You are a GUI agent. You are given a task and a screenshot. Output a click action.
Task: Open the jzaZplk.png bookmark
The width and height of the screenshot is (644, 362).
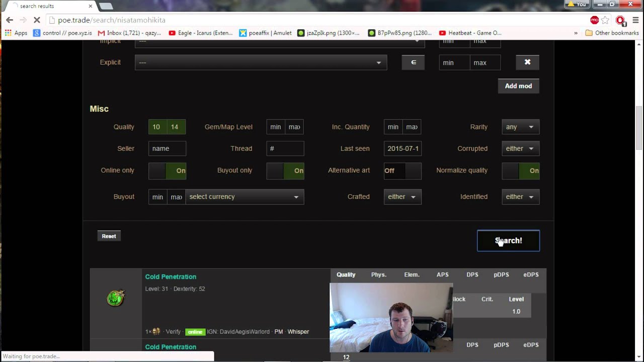click(329, 33)
